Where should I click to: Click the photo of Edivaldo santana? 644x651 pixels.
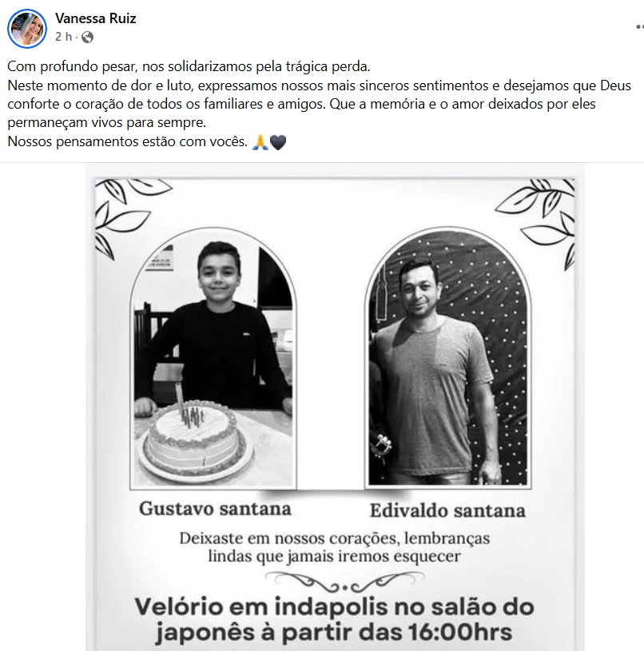click(448, 358)
